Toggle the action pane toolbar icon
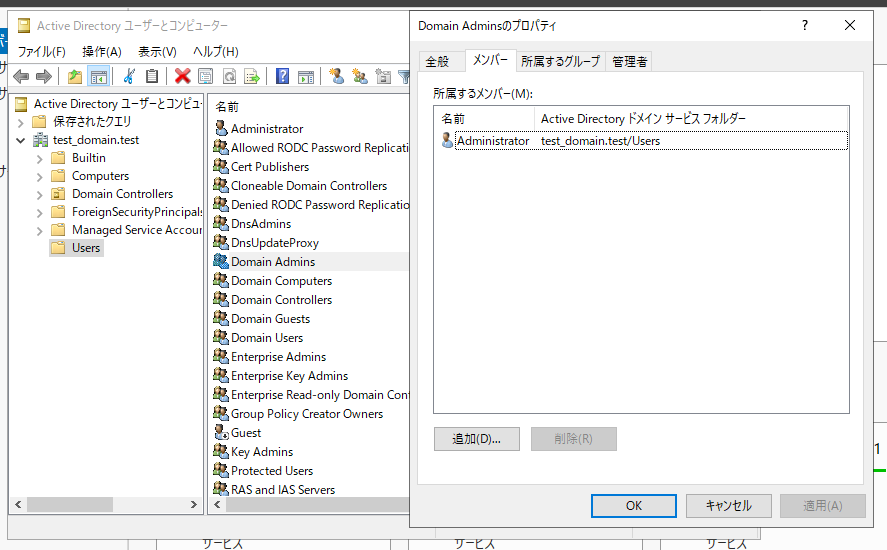 pos(306,76)
